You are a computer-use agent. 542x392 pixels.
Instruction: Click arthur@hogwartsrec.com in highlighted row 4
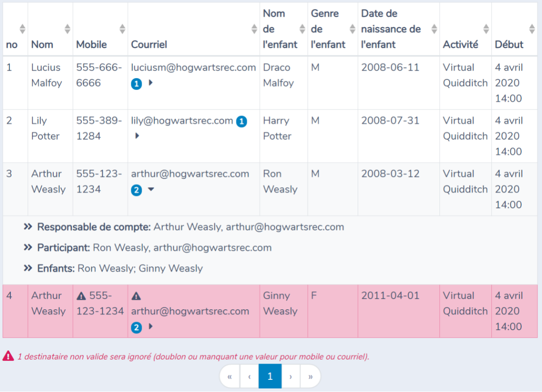(190, 311)
